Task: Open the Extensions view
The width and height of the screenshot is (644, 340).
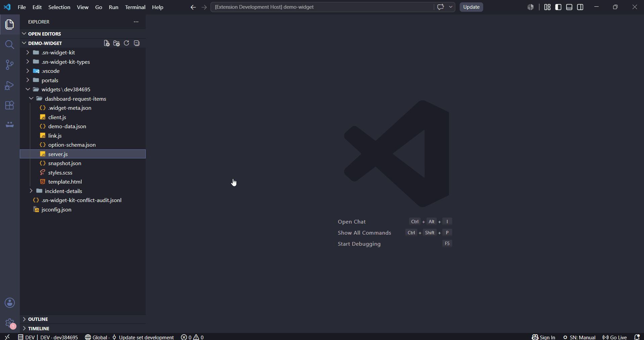Action: (x=10, y=105)
